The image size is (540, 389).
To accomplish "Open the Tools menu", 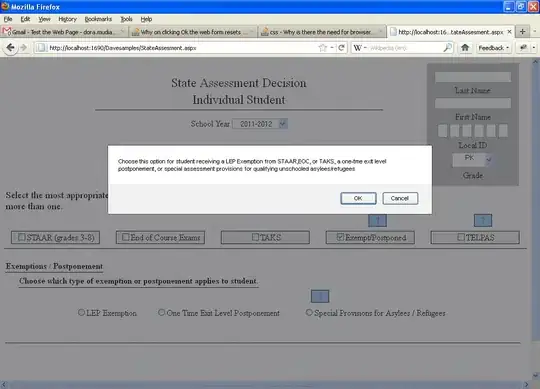I will (x=126, y=19).
